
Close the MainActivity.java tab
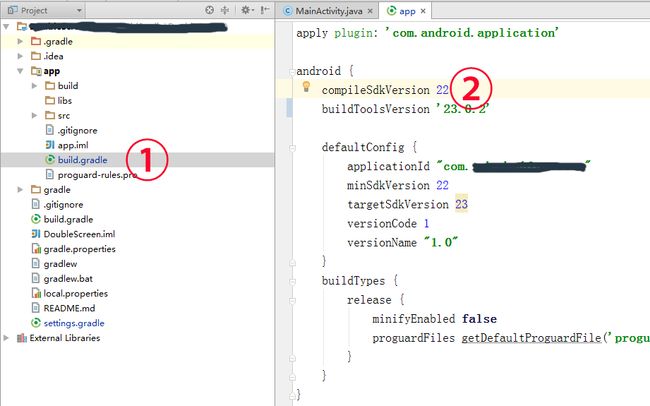pos(370,11)
